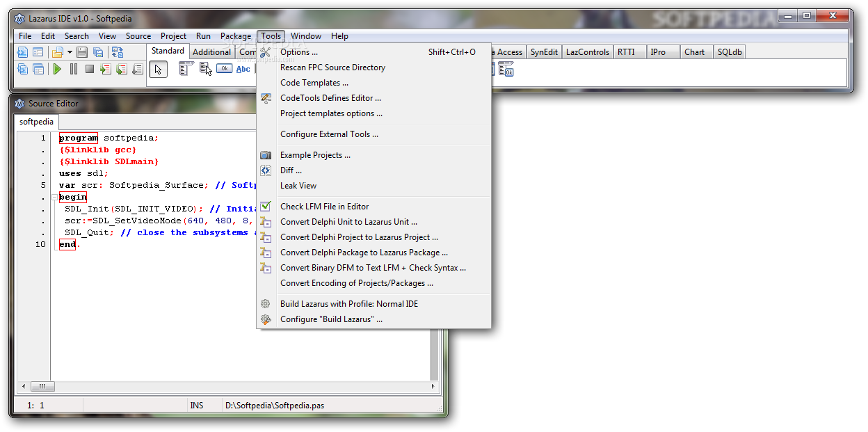Close the open Tools menu

tap(271, 36)
